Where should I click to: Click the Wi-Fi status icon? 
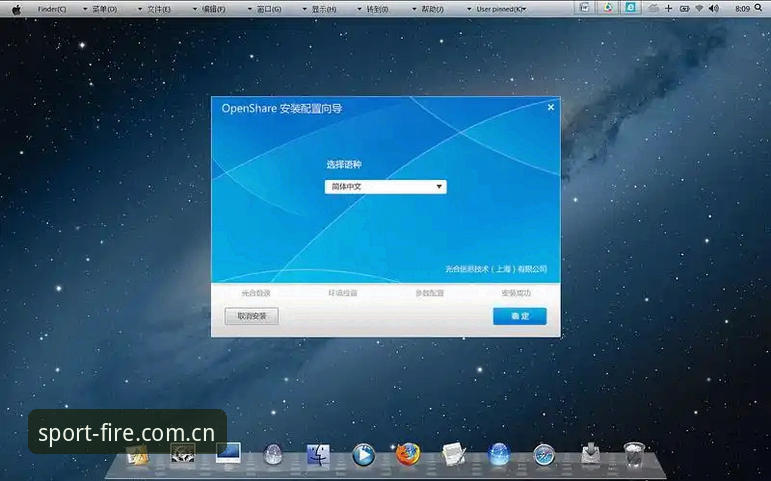(x=699, y=8)
